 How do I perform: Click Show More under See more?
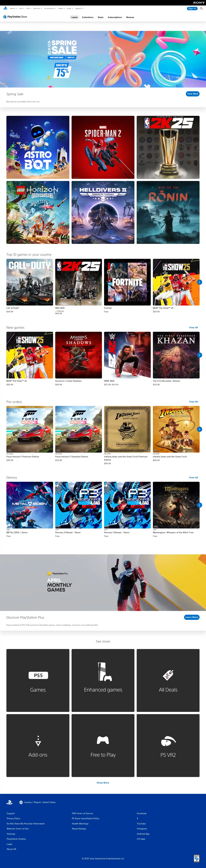click(103, 783)
